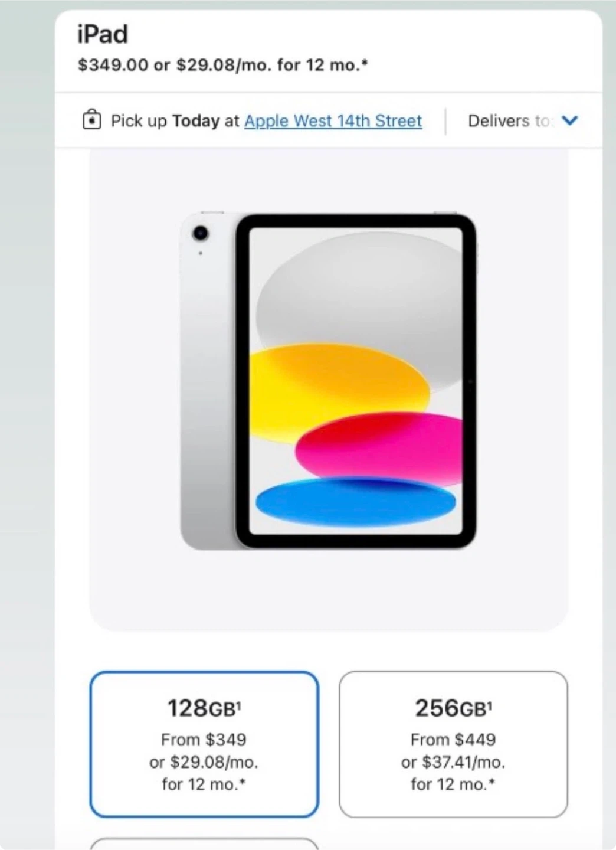Click the iPad title heading

point(103,34)
